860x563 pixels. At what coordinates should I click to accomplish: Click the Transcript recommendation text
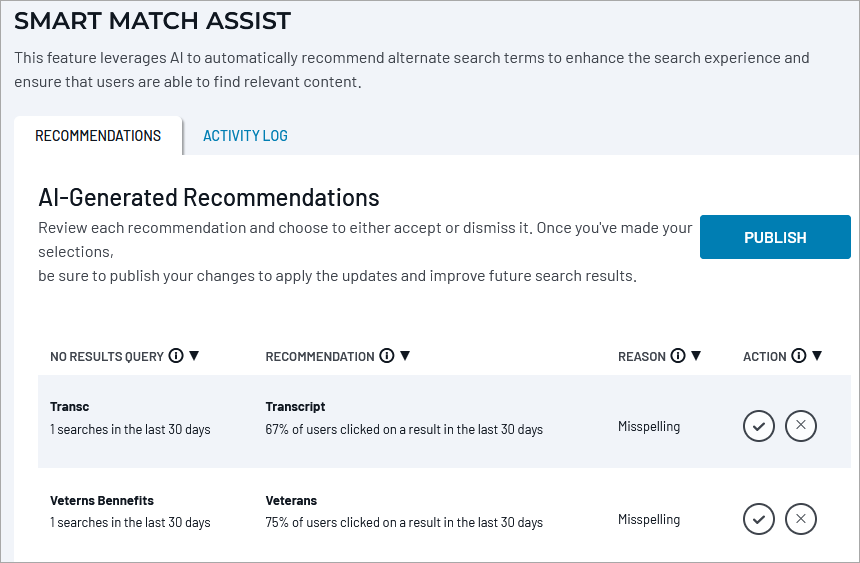(295, 407)
